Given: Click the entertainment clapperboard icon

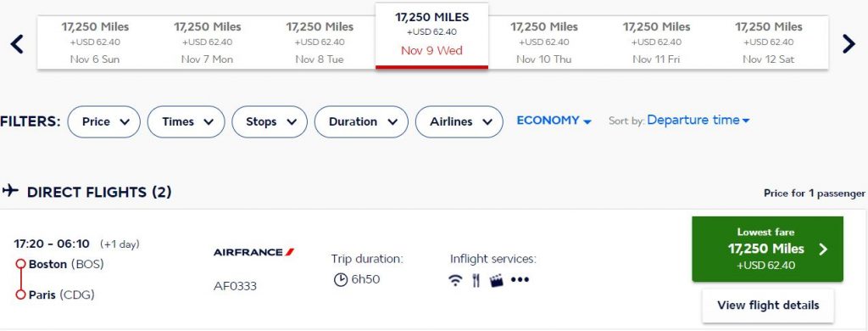Looking at the screenshot, I should 497,281.
